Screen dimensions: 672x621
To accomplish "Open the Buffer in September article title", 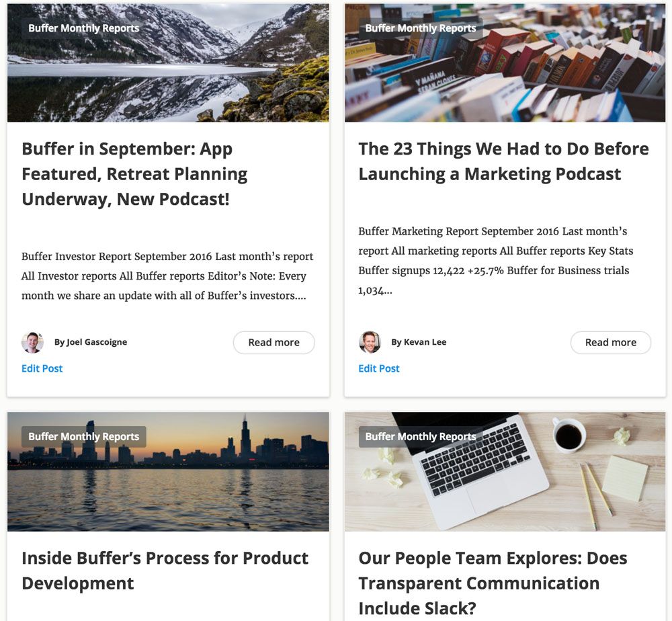I will (x=134, y=174).
